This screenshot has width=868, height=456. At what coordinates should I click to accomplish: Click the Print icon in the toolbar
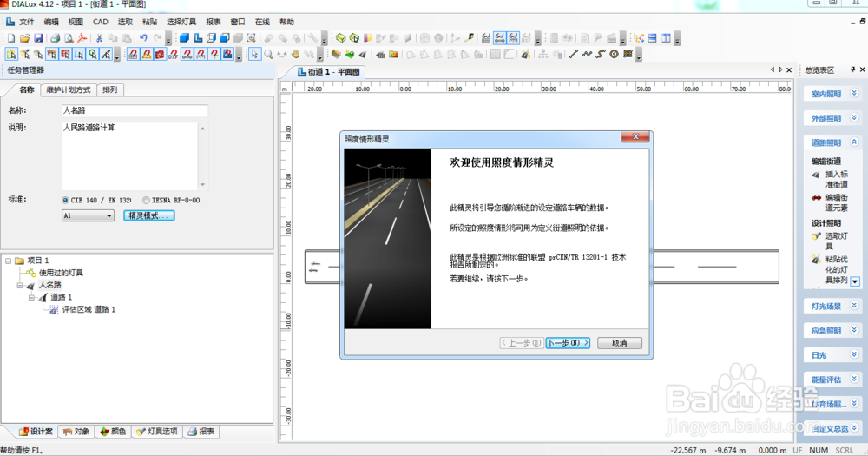[55, 37]
